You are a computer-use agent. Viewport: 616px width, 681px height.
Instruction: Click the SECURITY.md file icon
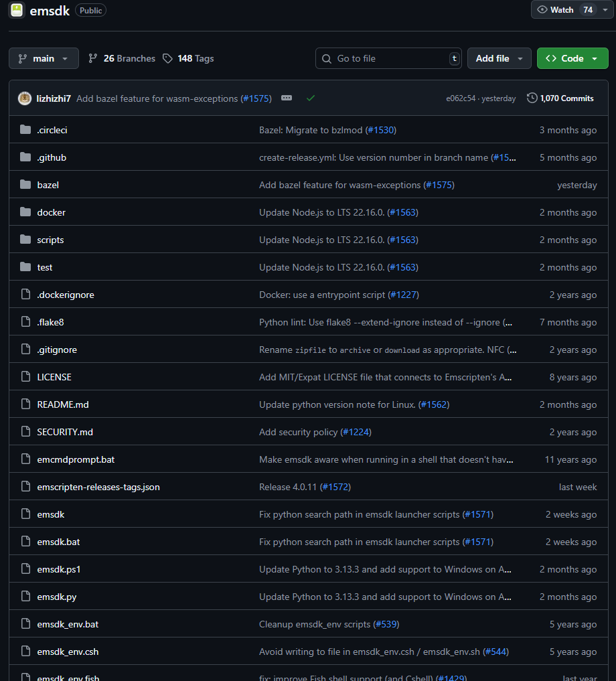pyautogui.click(x=25, y=431)
